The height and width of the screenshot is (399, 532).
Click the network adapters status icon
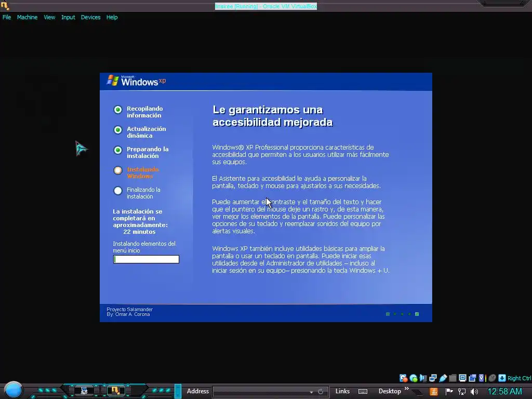[x=433, y=378]
